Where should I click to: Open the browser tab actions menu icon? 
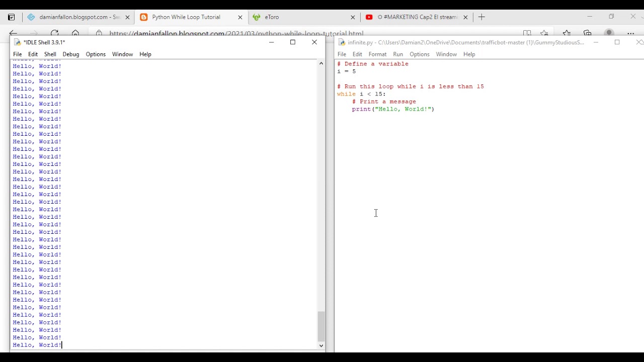tap(11, 17)
